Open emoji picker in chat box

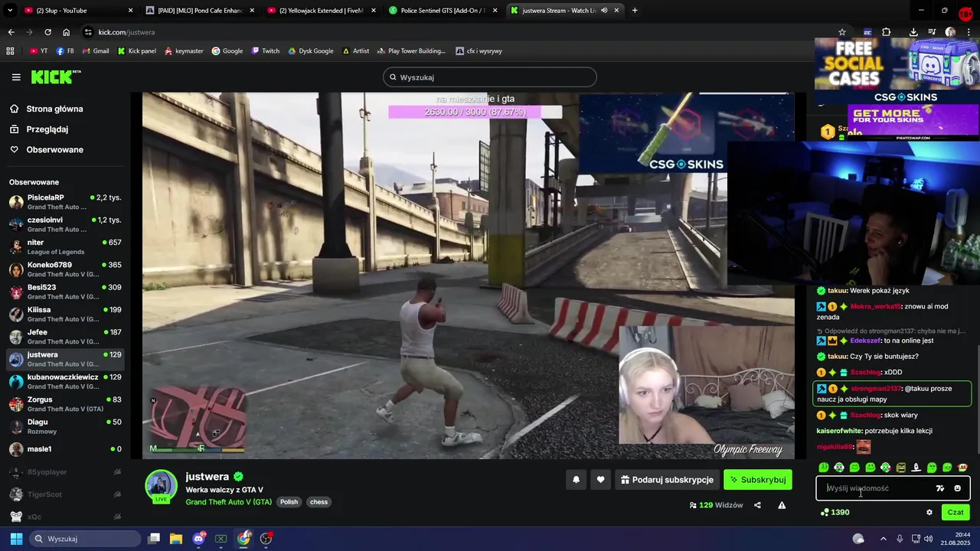pyautogui.click(x=957, y=488)
